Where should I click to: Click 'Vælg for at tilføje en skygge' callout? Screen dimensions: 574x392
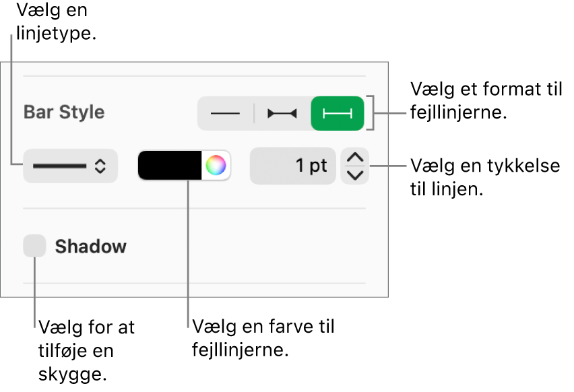tap(86, 350)
